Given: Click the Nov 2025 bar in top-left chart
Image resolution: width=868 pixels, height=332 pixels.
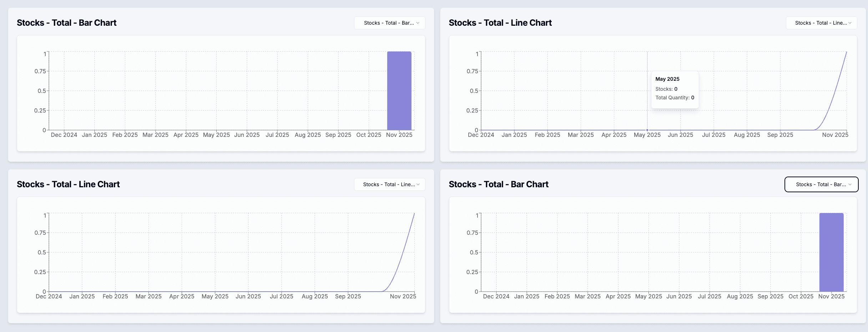Looking at the screenshot, I should pos(399,91).
